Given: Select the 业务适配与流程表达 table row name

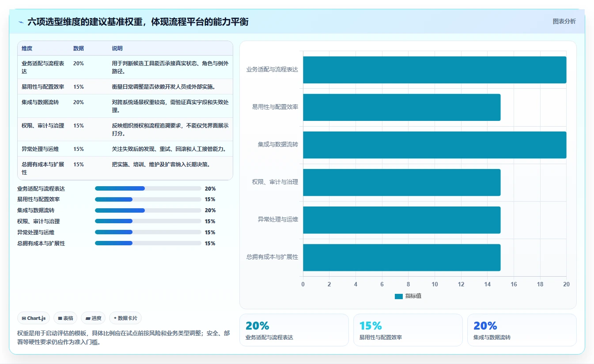Looking at the screenshot, I should coord(43,68).
